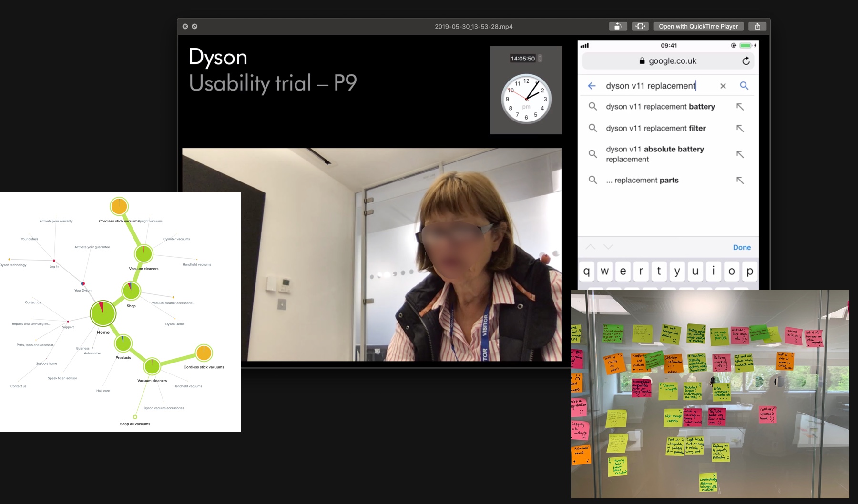Screen dimensions: 858x504
Task: Select suggestion dyson v11 replacement battery
Action: [660, 107]
